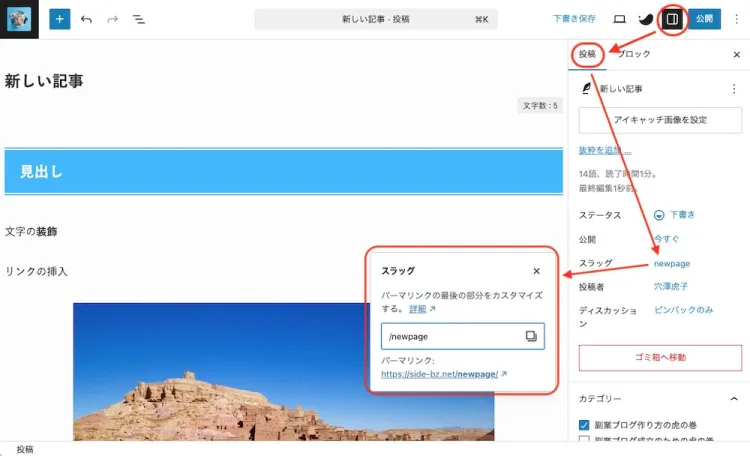Click the 新しい記事 post title
The image size is (750, 456).
click(x=44, y=81)
